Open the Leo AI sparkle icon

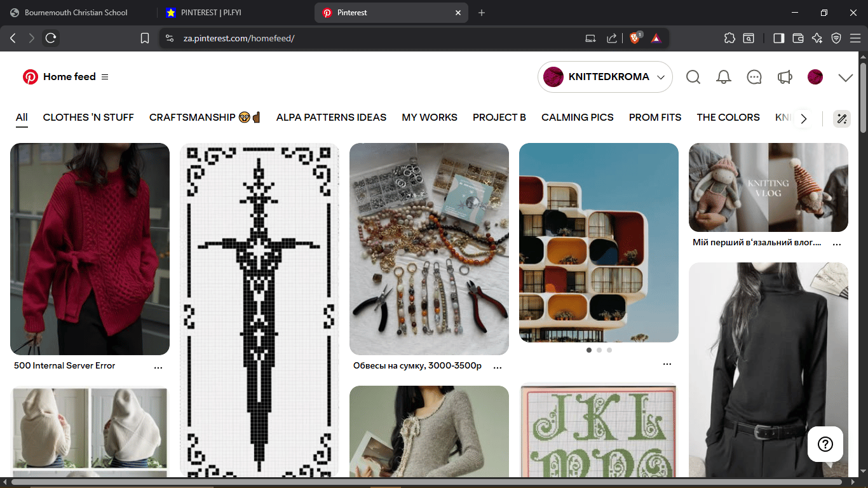click(817, 38)
